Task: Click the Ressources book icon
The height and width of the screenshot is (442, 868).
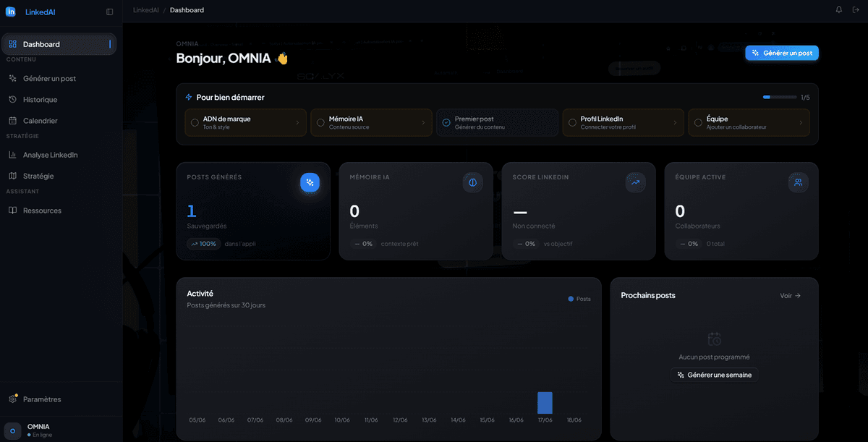Action: [13, 211]
